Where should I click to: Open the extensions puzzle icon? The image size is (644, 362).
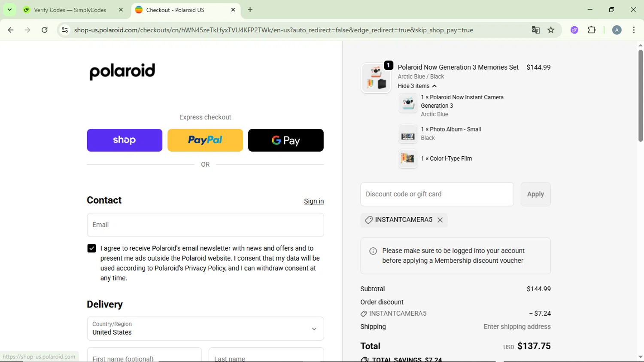click(x=592, y=30)
